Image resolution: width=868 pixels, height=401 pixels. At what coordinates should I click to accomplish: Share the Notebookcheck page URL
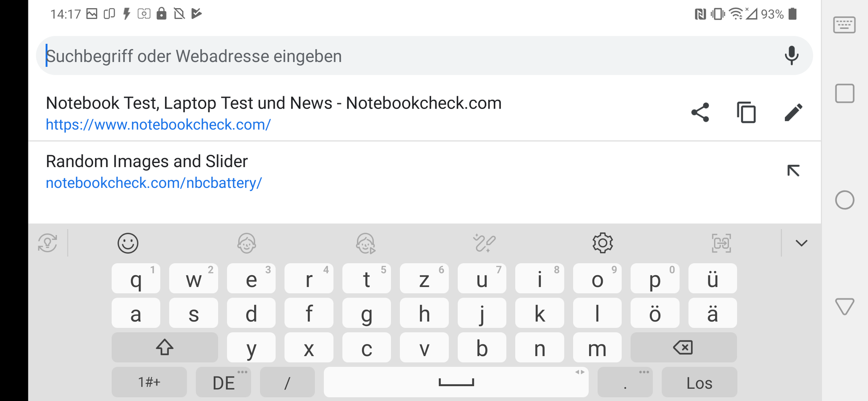tap(700, 112)
